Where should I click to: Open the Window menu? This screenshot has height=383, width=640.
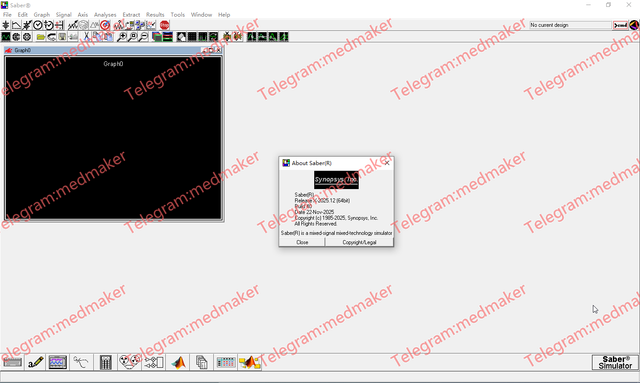[201, 15]
